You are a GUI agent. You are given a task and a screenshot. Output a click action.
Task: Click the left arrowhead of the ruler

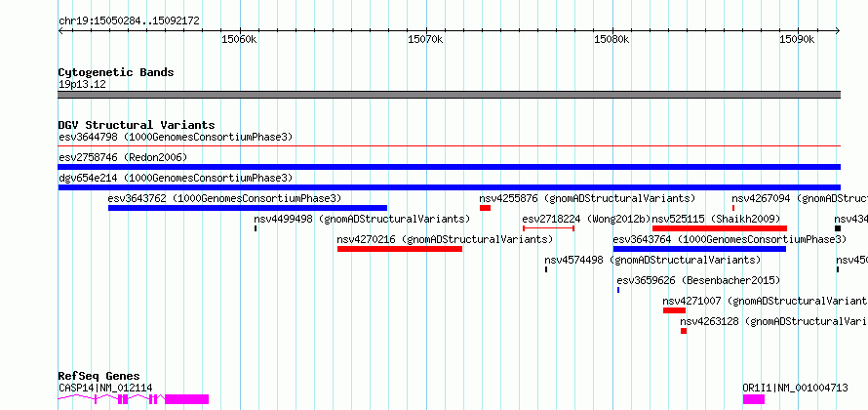60,31
